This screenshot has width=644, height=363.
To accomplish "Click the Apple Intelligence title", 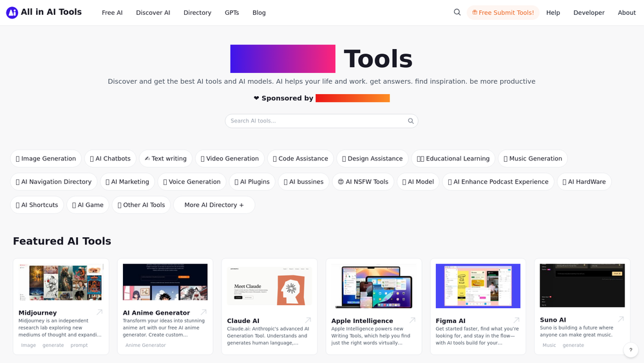I will (362, 320).
